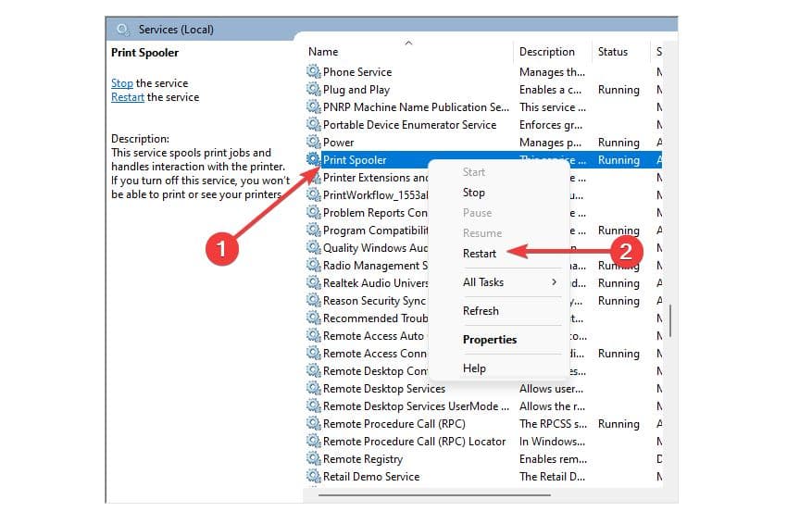Click the Remote Access Auto gear icon
The height and width of the screenshot is (524, 812).
pyautogui.click(x=313, y=335)
